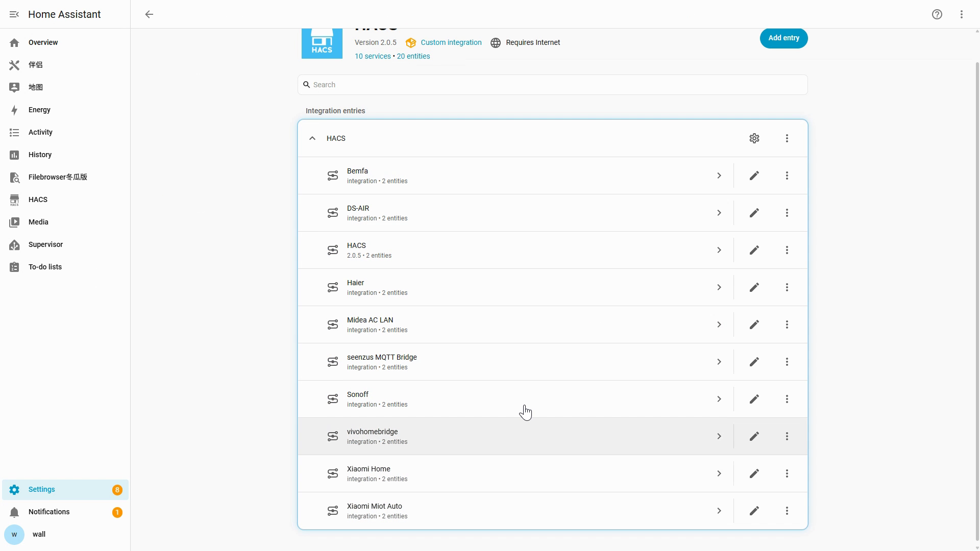Focus the Search entries field

552,85
